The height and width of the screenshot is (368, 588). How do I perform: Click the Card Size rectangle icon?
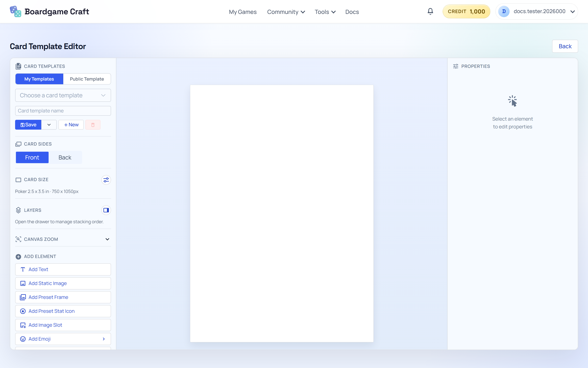[18, 180]
